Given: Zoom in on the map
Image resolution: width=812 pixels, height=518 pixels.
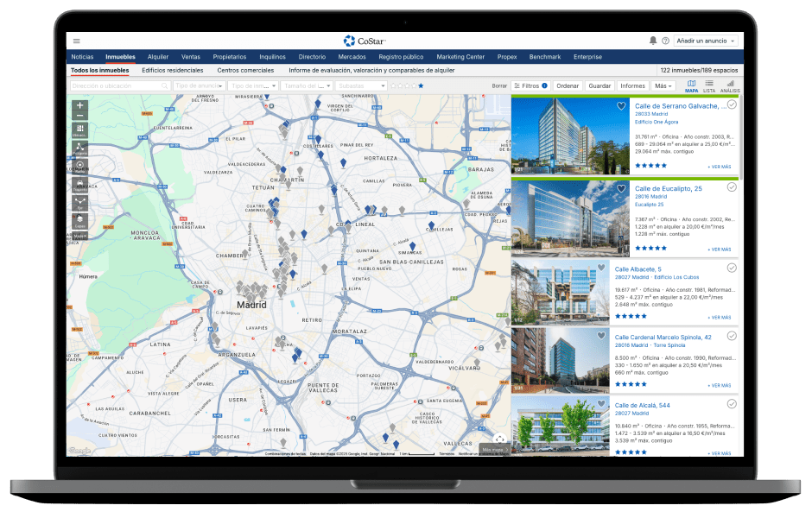Looking at the screenshot, I should coord(79,105).
